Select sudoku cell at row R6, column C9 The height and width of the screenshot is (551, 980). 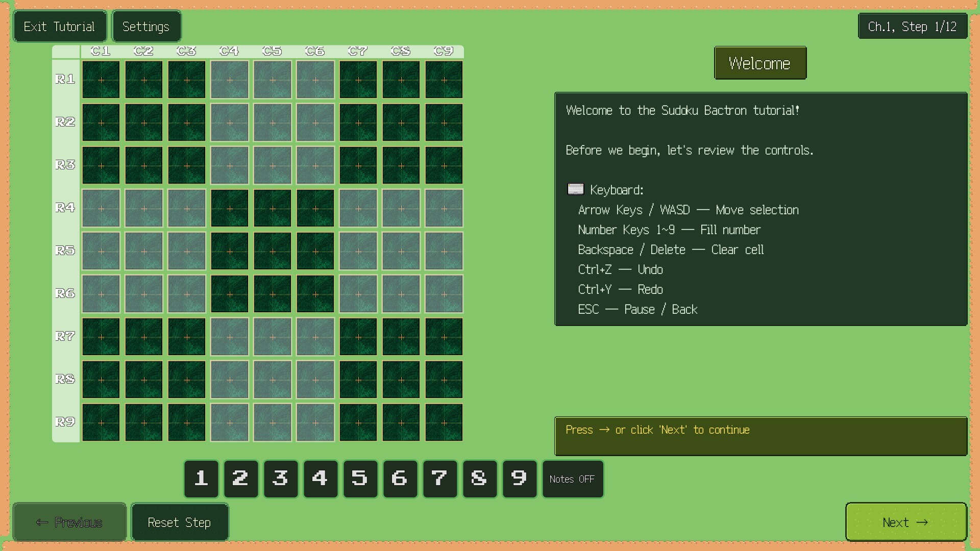point(444,294)
